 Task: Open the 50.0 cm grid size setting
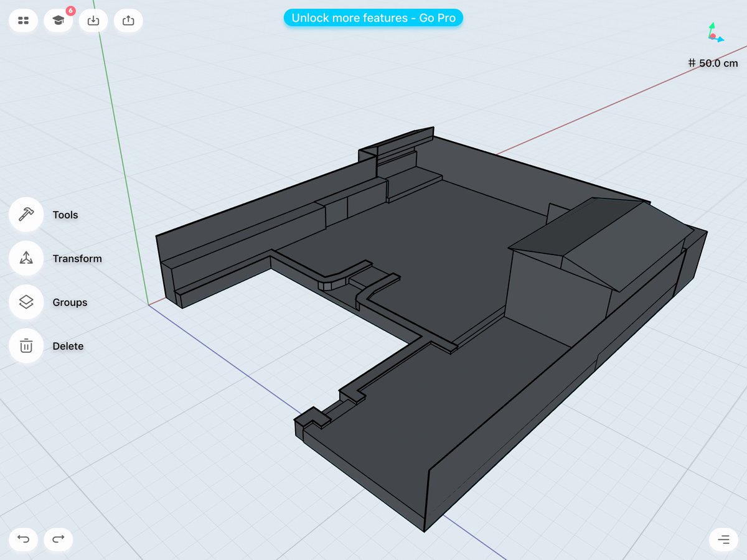click(713, 63)
